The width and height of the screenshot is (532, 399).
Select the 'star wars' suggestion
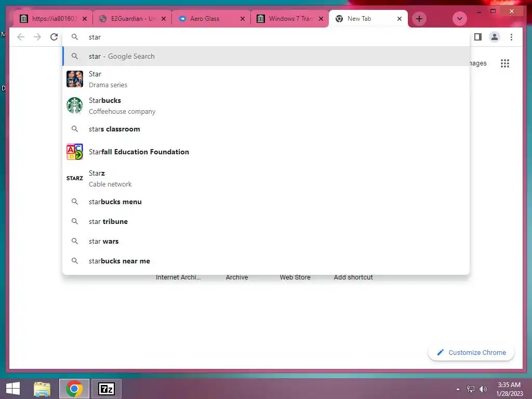tap(267, 241)
